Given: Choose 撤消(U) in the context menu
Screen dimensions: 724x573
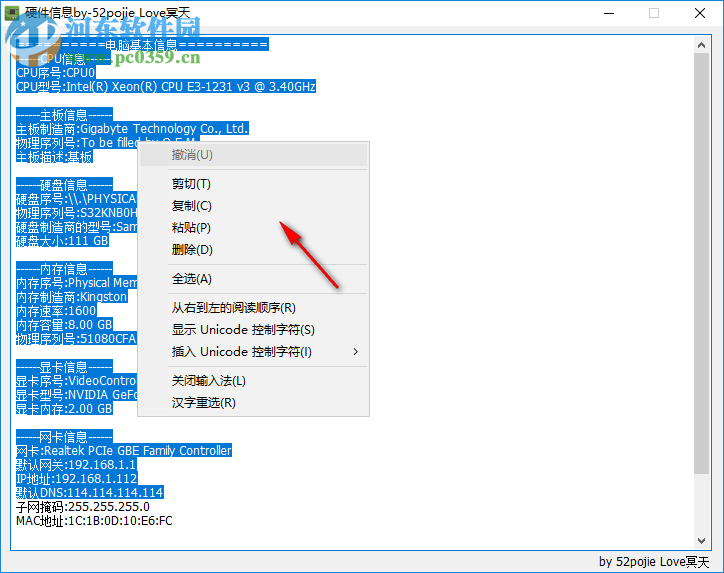Looking at the screenshot, I should pyautogui.click(x=253, y=155).
